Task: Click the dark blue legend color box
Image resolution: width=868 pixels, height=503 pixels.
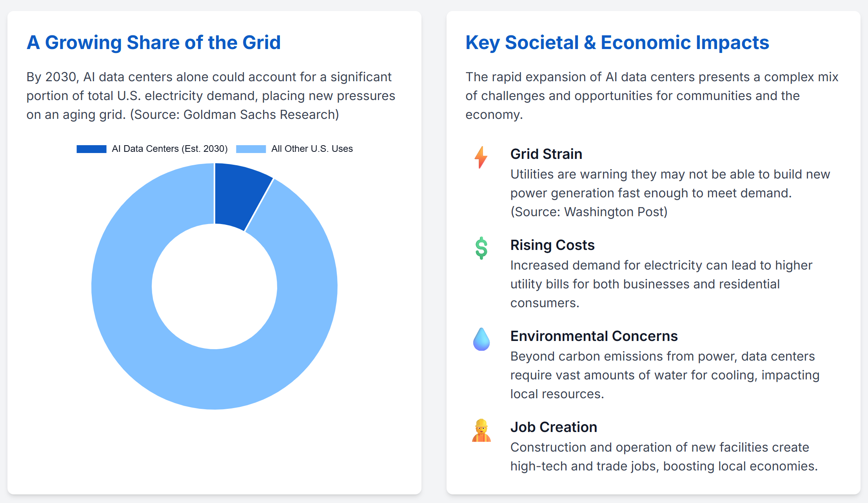Action: [91, 149]
